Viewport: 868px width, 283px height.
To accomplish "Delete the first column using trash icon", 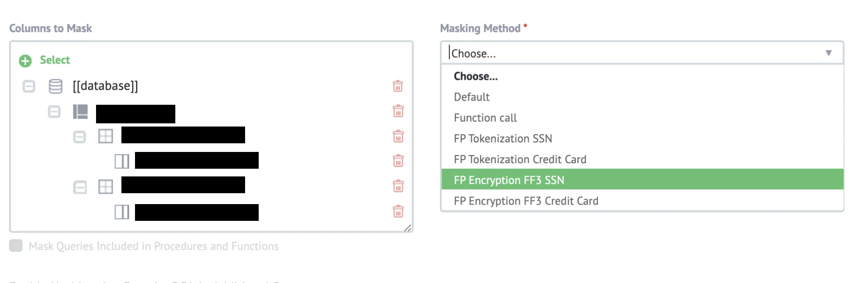I will pyautogui.click(x=398, y=161).
